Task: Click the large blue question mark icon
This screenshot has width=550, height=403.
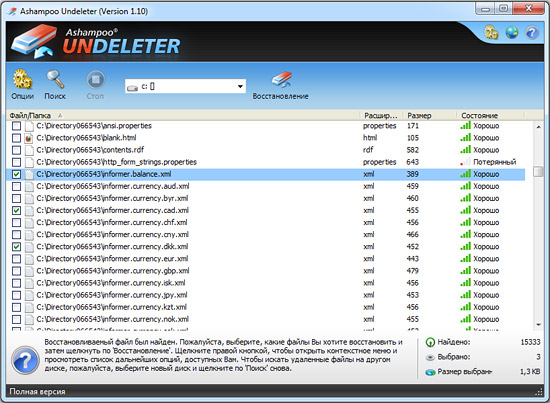Action: point(25,360)
